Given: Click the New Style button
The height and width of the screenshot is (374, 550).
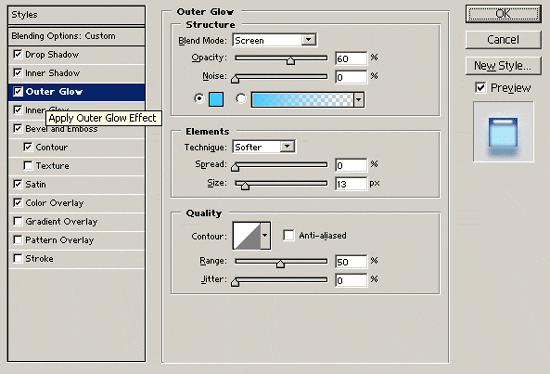Looking at the screenshot, I should pyautogui.click(x=503, y=66).
